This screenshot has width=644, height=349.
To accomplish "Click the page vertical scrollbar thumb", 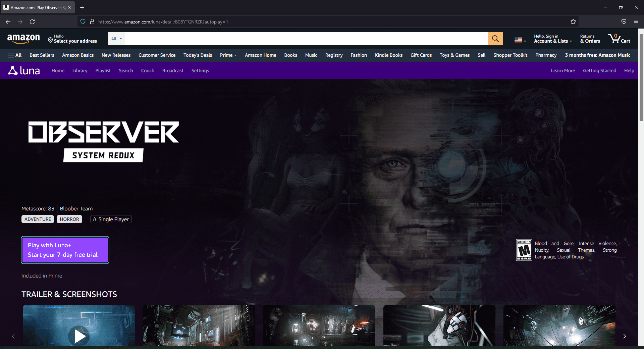I will tap(641, 77).
